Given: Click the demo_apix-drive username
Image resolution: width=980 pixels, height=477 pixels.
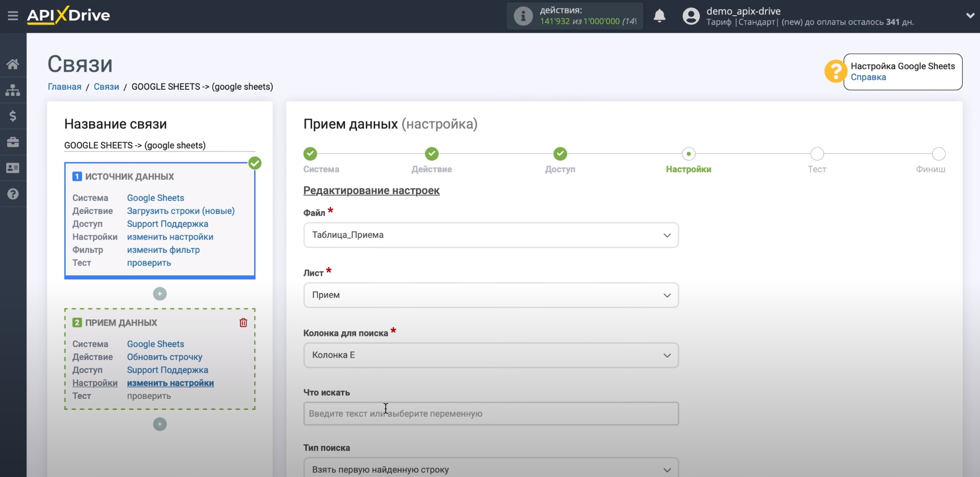Looking at the screenshot, I should coord(743,11).
